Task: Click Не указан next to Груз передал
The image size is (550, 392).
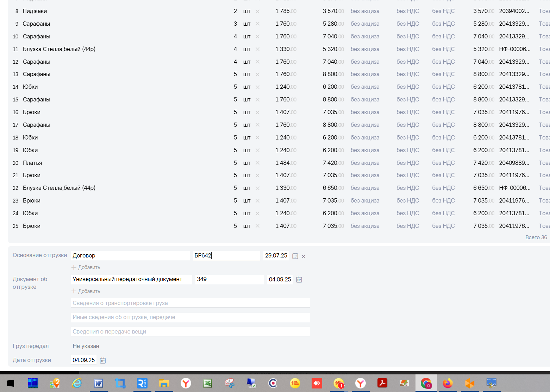Action: click(86, 346)
